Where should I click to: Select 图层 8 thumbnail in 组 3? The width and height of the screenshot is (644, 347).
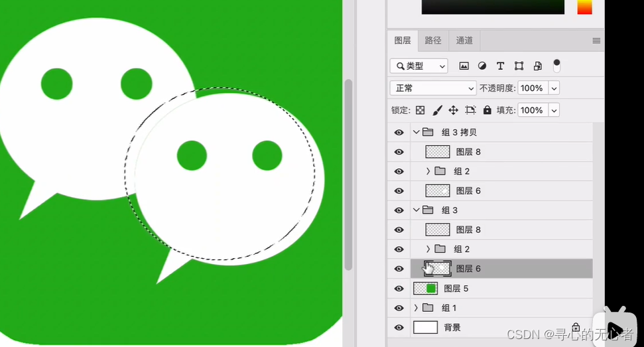(438, 230)
